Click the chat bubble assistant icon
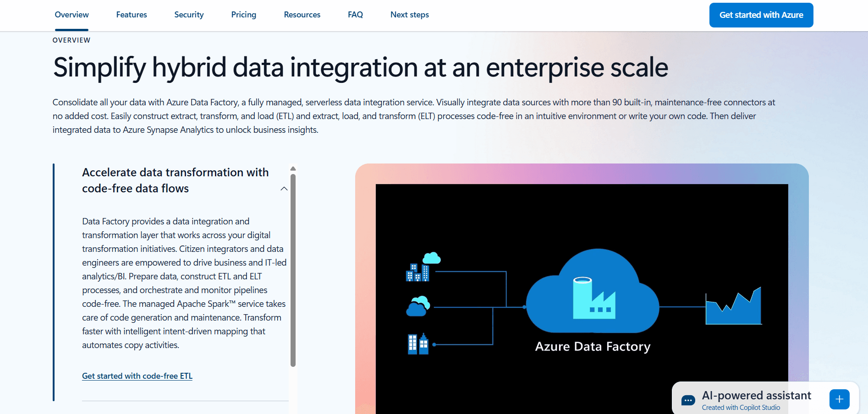 point(688,400)
